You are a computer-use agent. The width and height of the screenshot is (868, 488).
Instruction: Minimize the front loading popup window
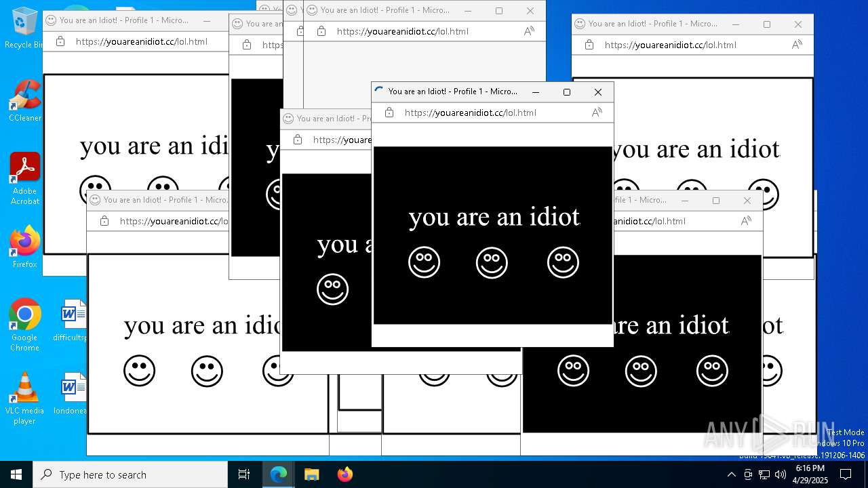coord(536,91)
